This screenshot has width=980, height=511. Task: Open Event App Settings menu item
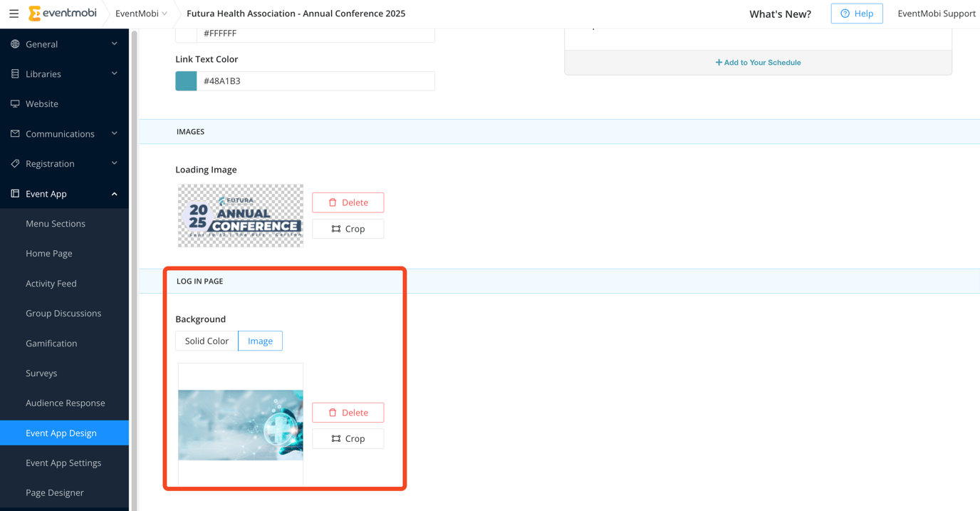click(x=64, y=463)
